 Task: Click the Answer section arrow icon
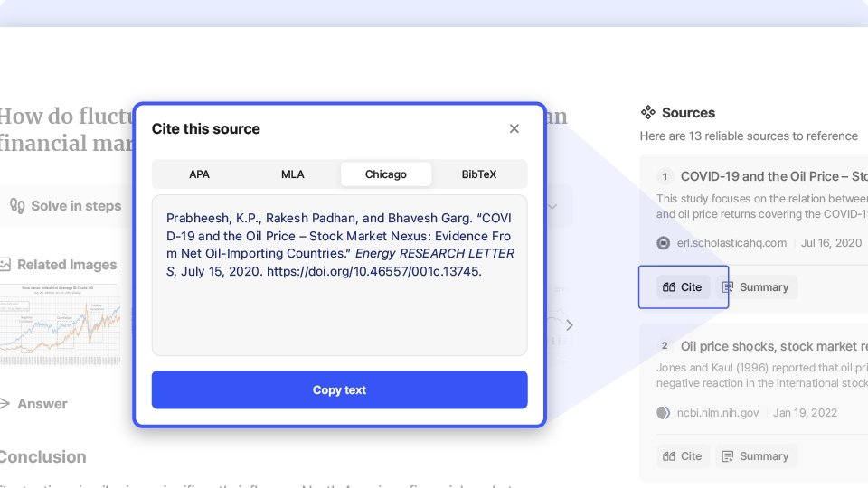[5, 404]
